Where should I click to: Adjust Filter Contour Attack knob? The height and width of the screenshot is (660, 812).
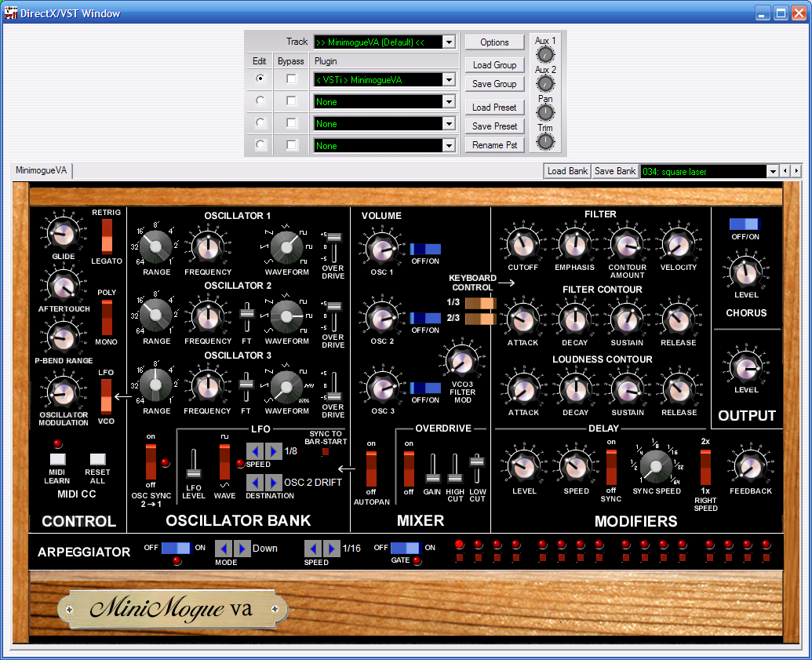[523, 319]
